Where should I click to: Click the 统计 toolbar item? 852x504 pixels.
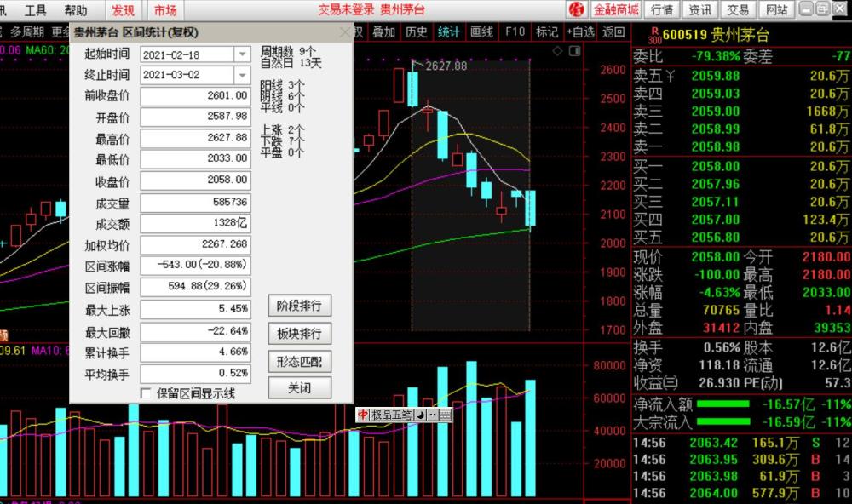click(x=449, y=32)
